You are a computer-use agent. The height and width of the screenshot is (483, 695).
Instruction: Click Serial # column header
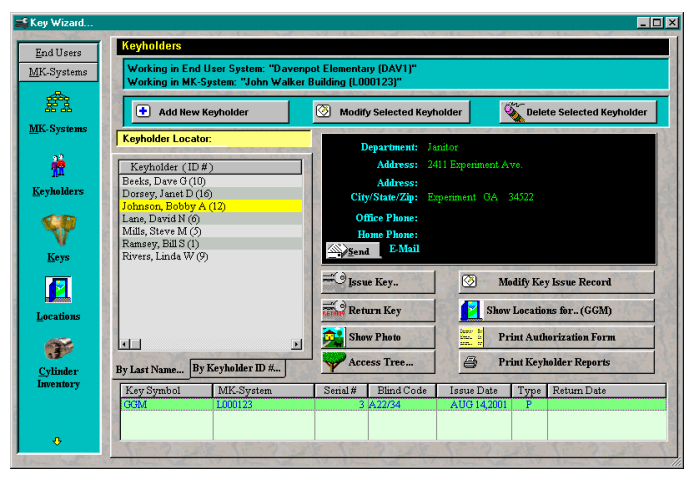coord(341,390)
